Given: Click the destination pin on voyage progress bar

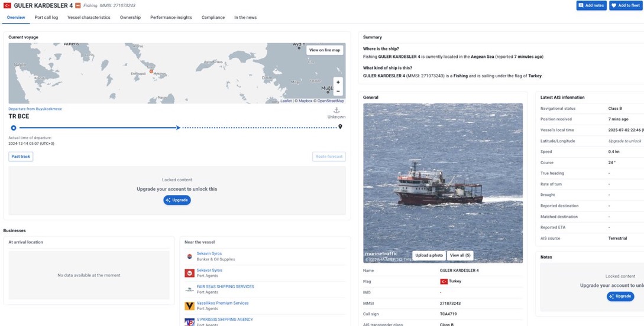Looking at the screenshot, I should pyautogui.click(x=340, y=127).
